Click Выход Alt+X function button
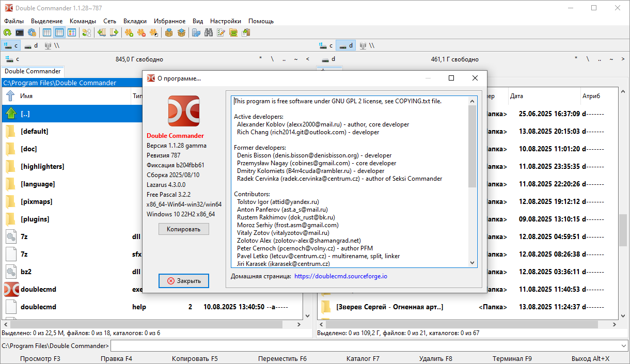 (x=590, y=358)
